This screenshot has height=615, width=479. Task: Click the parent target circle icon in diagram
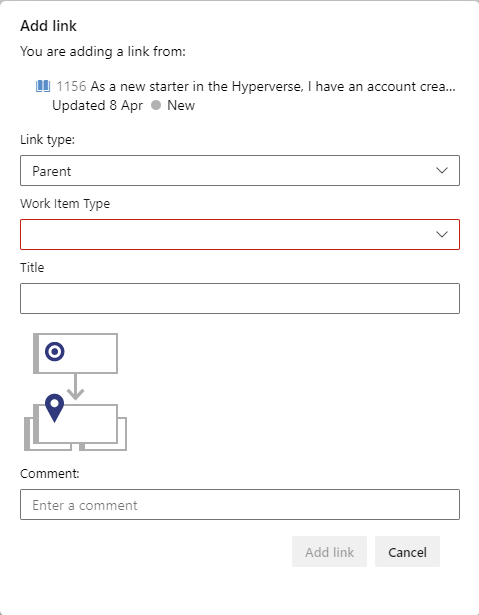55,351
